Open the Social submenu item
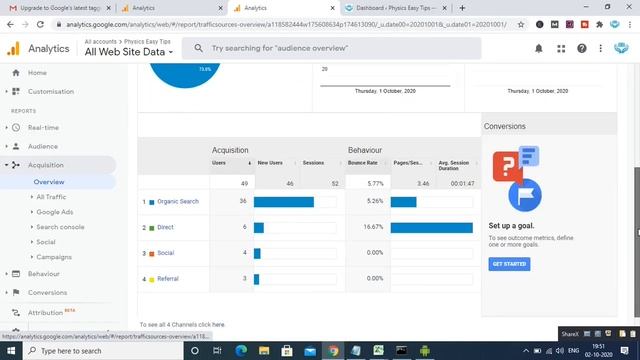 click(x=46, y=242)
